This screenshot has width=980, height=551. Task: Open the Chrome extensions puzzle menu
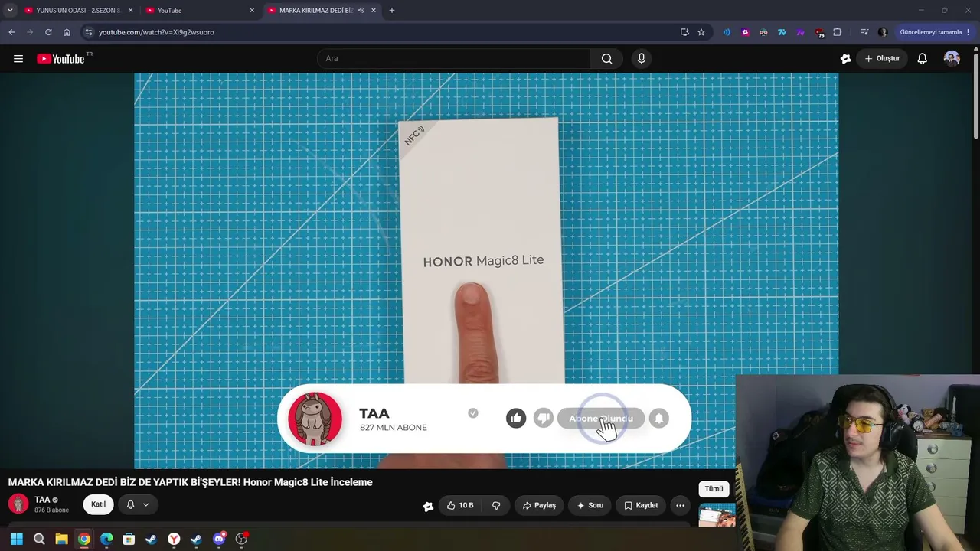(x=837, y=32)
